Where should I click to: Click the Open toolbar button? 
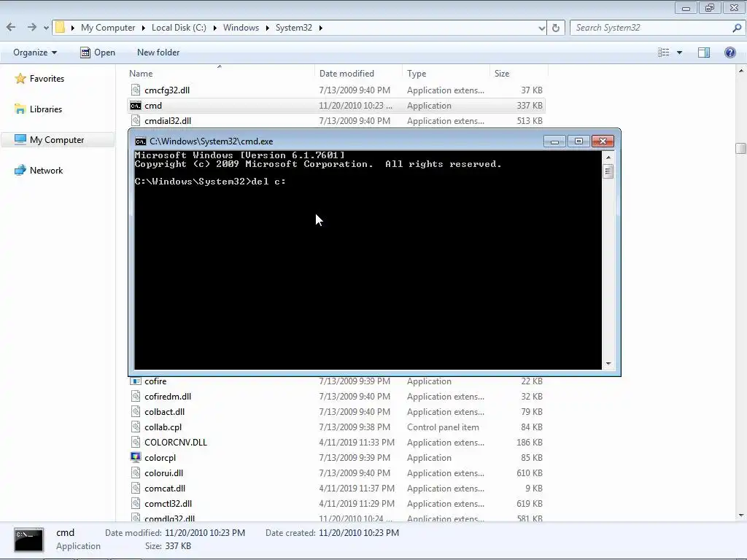click(98, 52)
